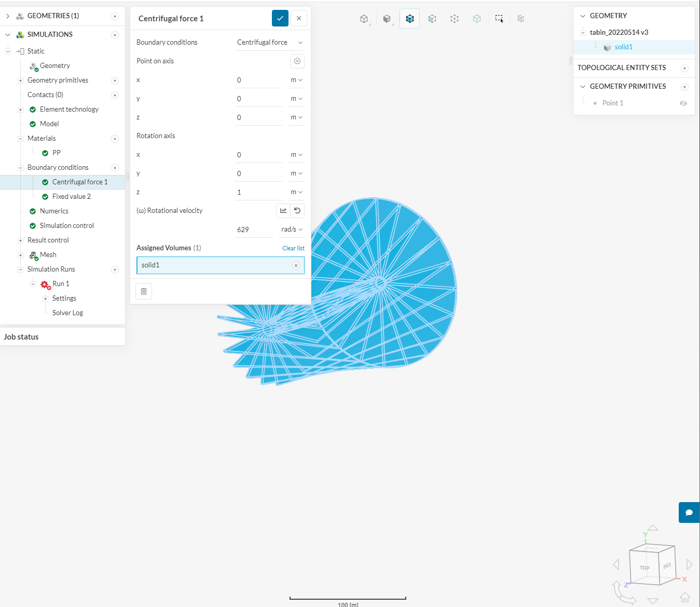Open the solid render mode menu
This screenshot has width=700, height=607.
point(387,19)
